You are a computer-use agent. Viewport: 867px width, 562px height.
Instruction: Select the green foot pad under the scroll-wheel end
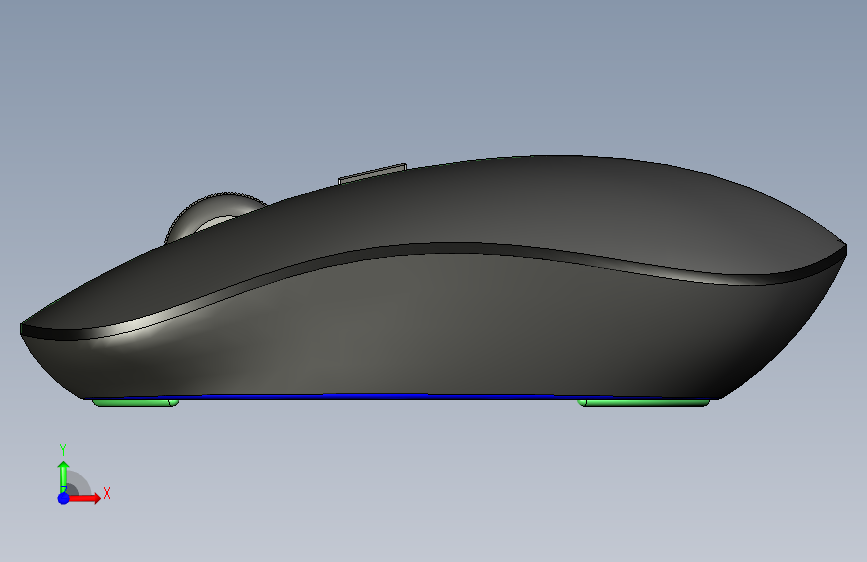135,402
